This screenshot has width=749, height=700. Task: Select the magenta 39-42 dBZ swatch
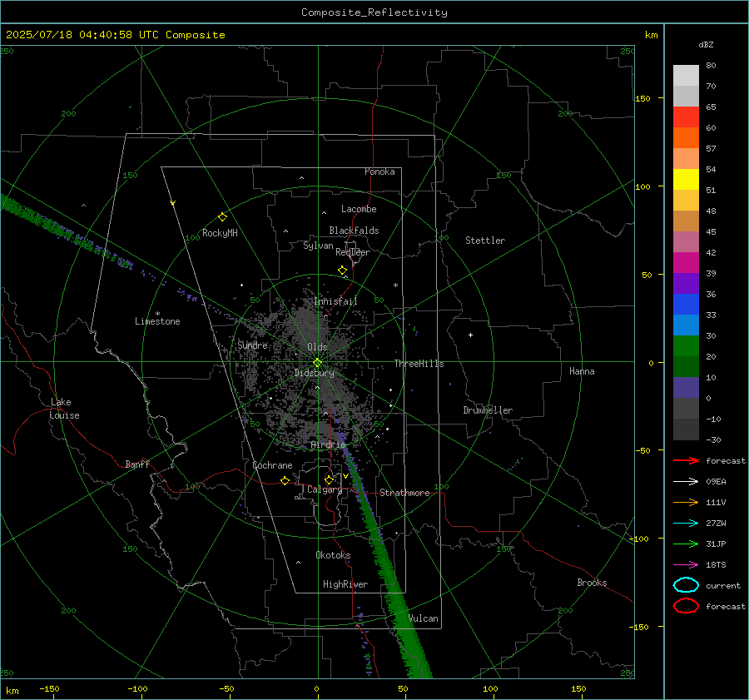(x=686, y=263)
